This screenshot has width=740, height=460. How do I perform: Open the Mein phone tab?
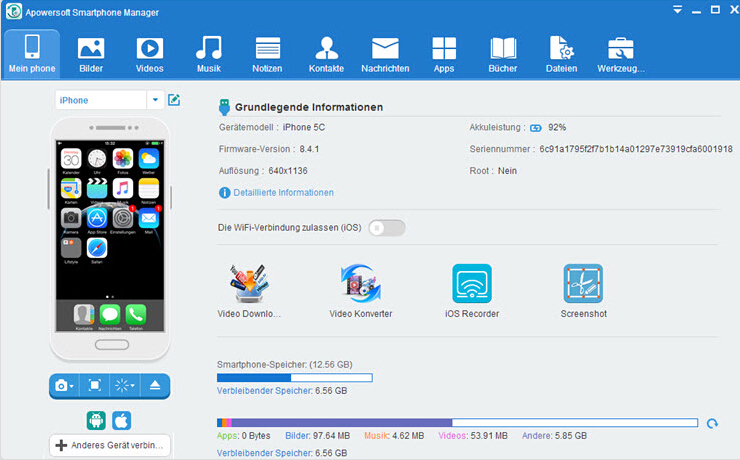32,53
